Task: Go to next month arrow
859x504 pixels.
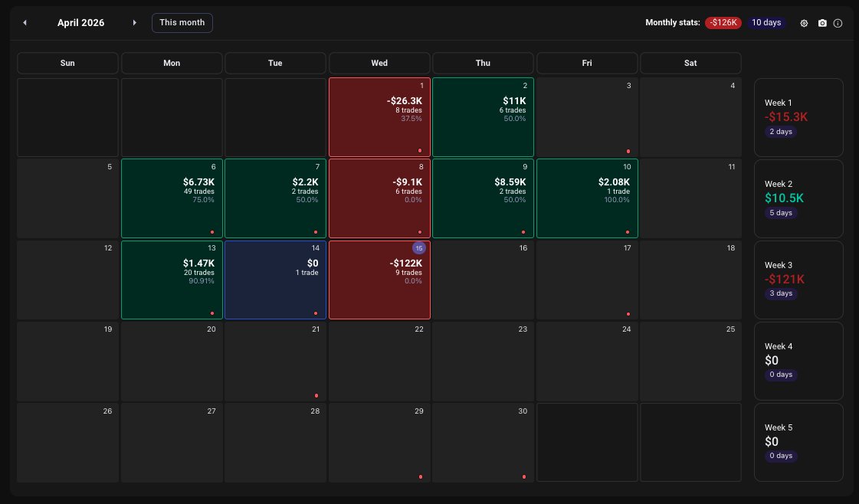Action: tap(134, 22)
